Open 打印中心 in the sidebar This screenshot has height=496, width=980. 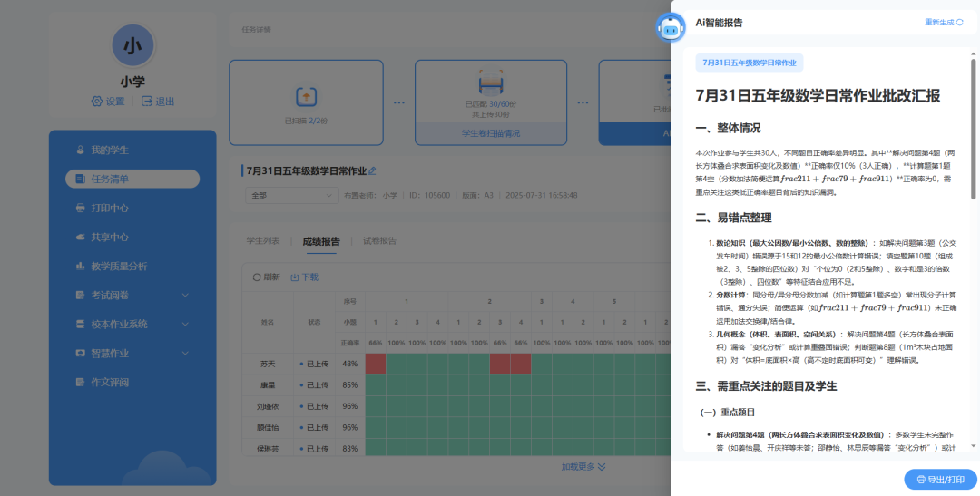pyautogui.click(x=110, y=208)
